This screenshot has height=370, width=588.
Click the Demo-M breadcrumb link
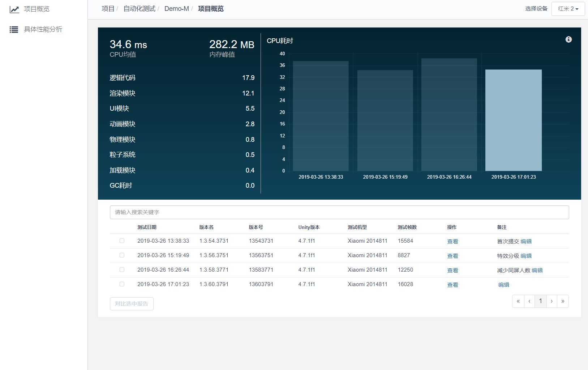pyautogui.click(x=176, y=9)
